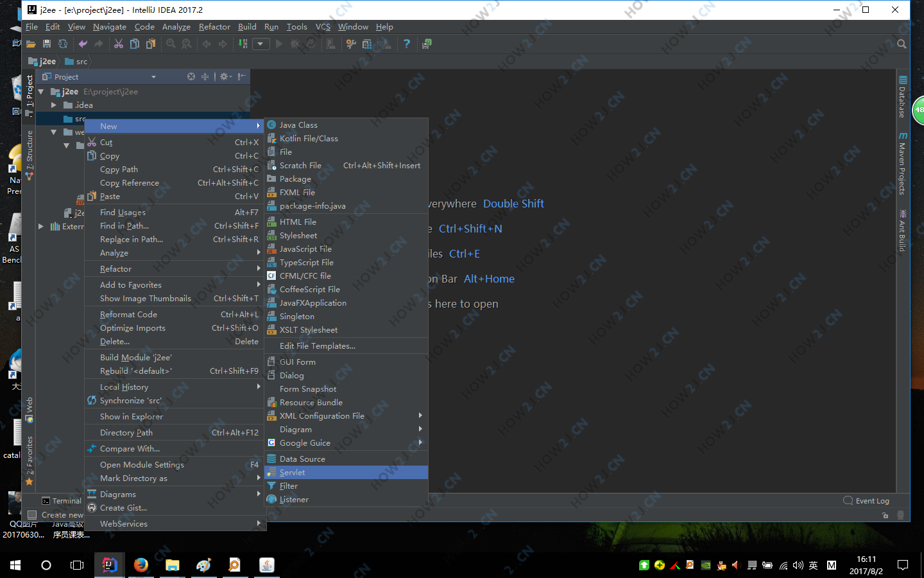
Task: Collapse the j2ee root tree node
Action: click(x=42, y=92)
